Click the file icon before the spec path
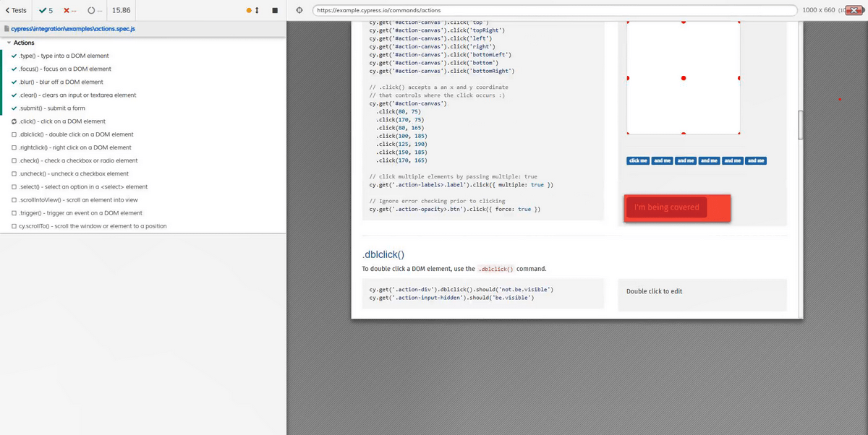The height and width of the screenshot is (435, 868). point(7,29)
